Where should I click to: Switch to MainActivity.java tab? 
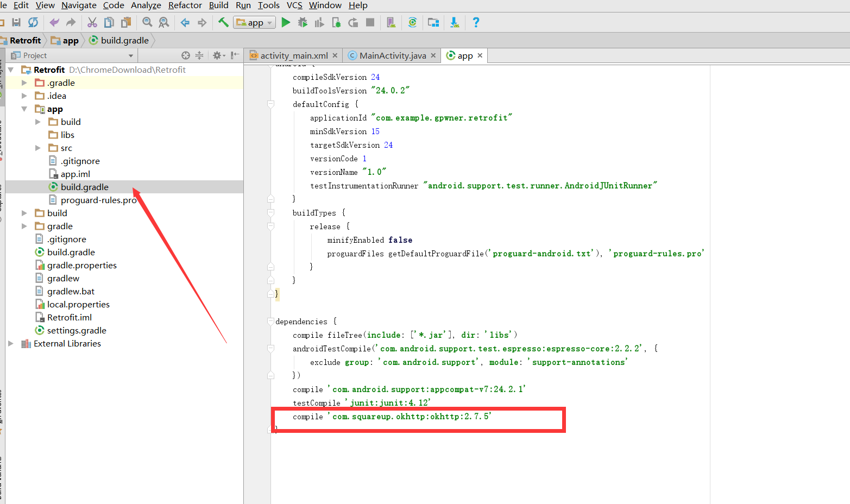click(x=393, y=55)
